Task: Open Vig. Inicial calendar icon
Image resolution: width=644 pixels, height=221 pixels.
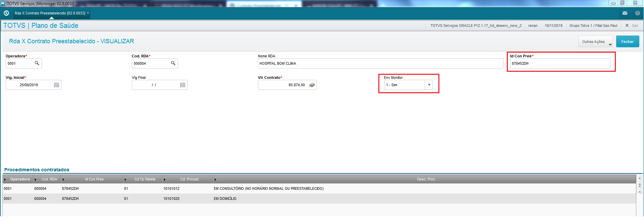Action: click(56, 85)
